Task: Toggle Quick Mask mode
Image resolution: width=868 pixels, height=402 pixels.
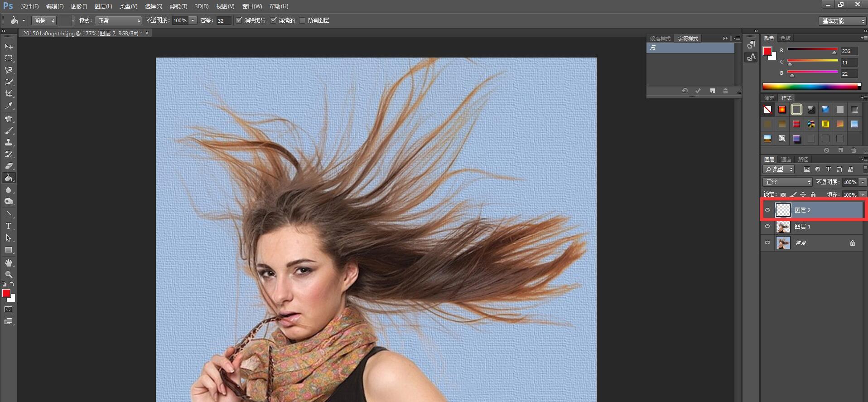Action: (x=9, y=310)
